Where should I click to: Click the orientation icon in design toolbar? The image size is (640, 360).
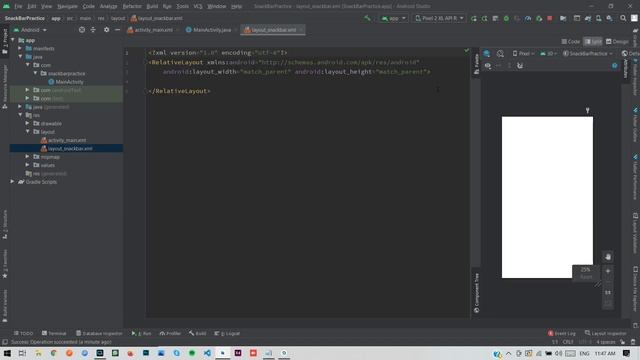pyautogui.click(x=500, y=53)
